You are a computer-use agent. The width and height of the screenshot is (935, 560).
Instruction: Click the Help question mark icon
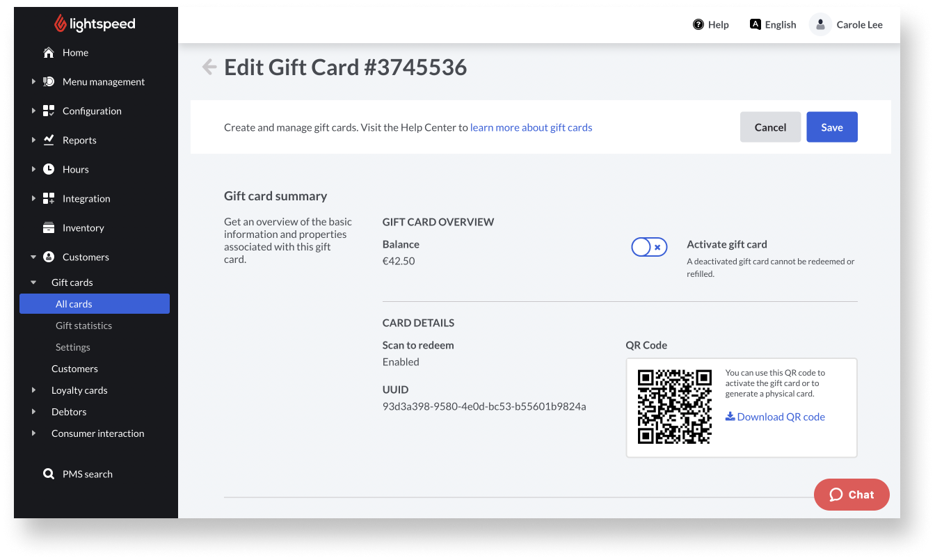[x=698, y=25]
